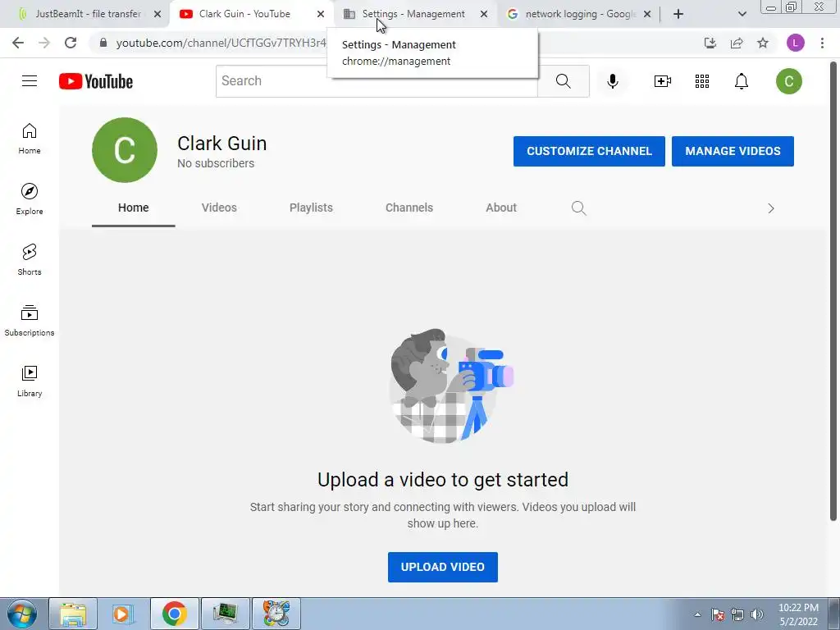Open the channel Playlists tab
This screenshot has height=630, width=840.
[x=311, y=208]
